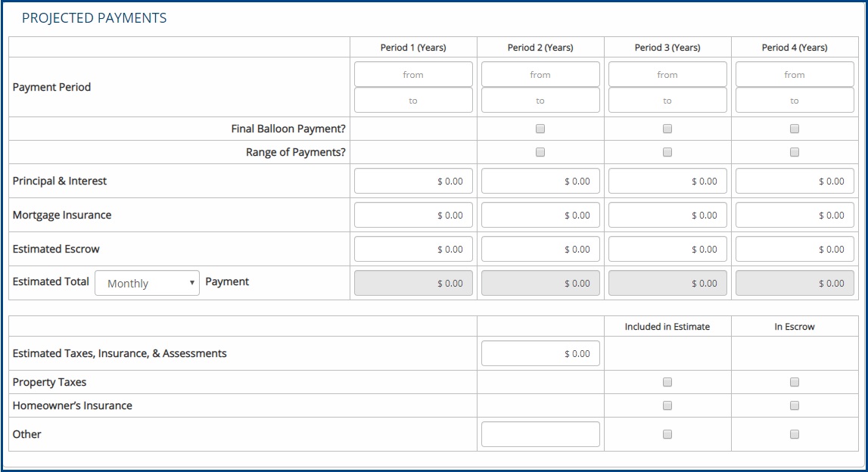The width and height of the screenshot is (868, 472).
Task: Select Principal & Interest Period 3 amount
Action: (667, 181)
